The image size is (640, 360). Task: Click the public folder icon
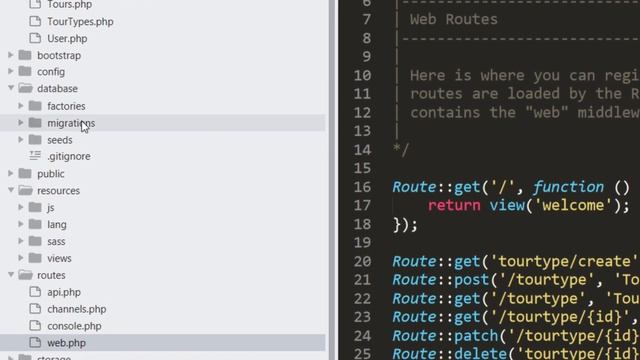[25, 173]
